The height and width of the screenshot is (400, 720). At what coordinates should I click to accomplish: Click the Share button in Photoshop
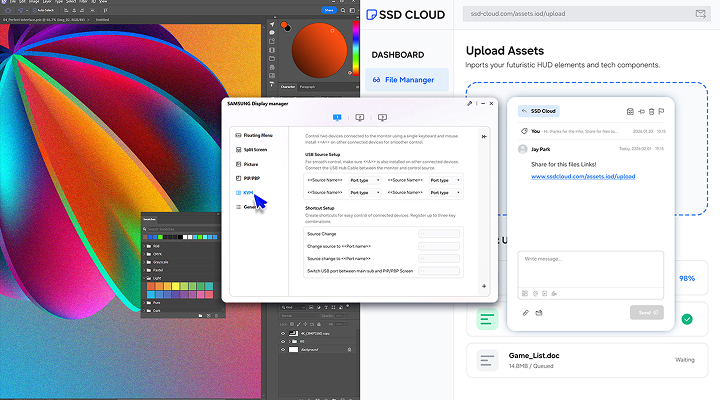coord(329,10)
